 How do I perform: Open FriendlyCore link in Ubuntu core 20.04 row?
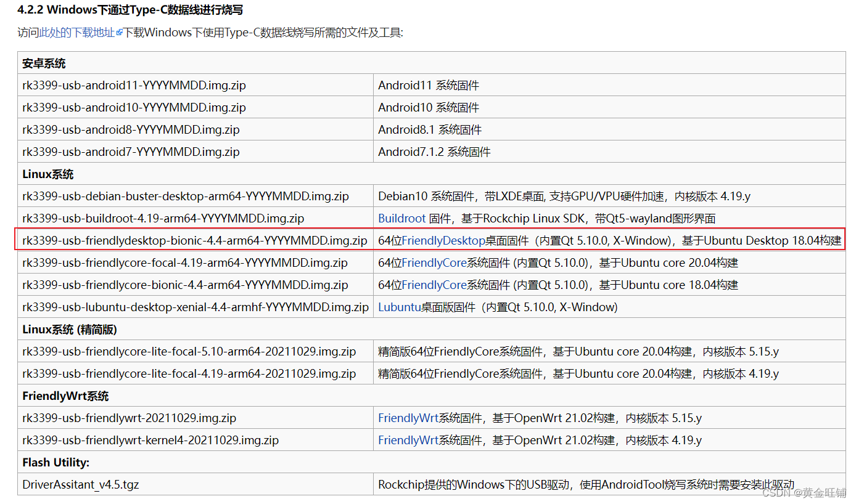tap(434, 262)
